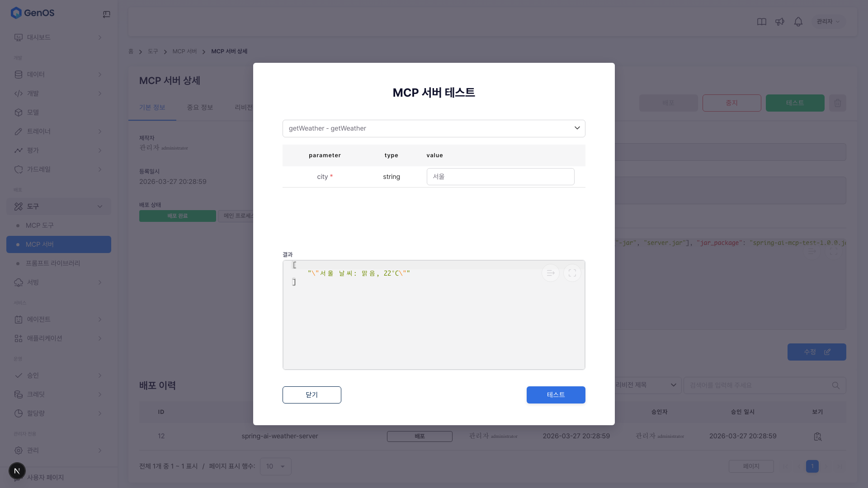
Task: Open the documentation book icon
Action: [762, 22]
